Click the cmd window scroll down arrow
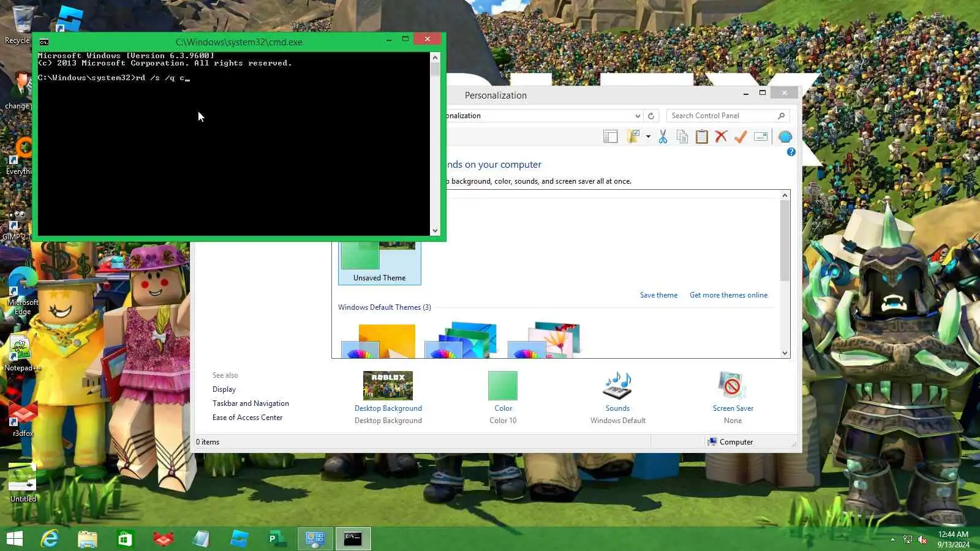980x551 pixels. coord(435,231)
